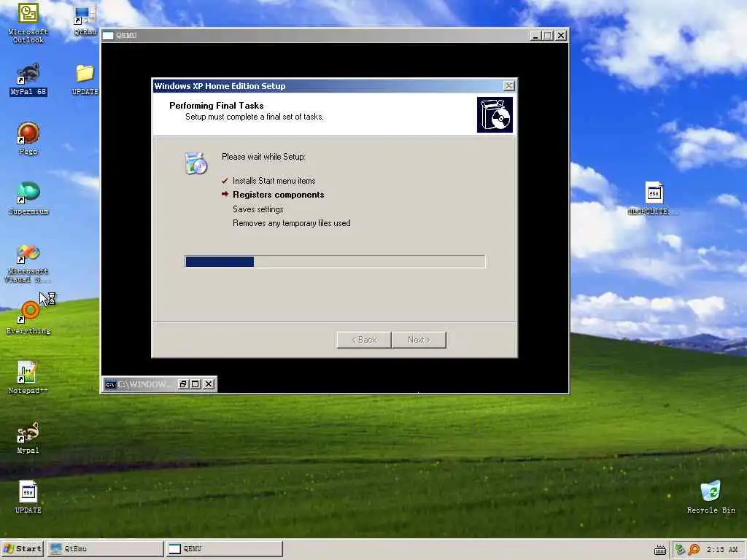Click the orange magnifier Everything tray icon
Viewport: 747px width, 560px height.
click(694, 550)
